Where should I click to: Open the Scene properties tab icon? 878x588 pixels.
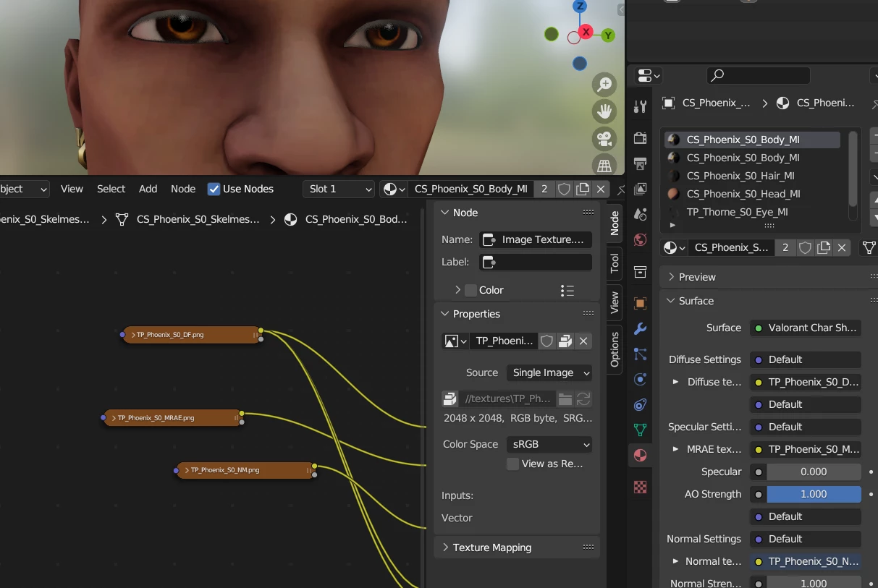[x=640, y=214]
